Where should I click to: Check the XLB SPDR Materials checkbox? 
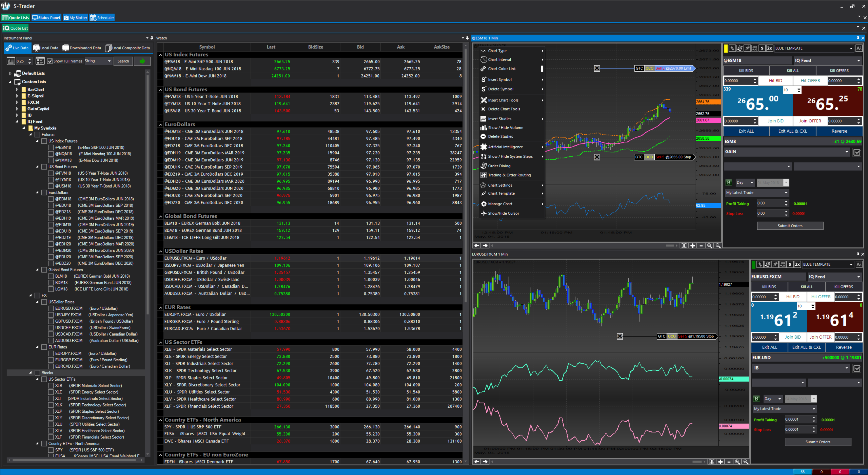(x=51, y=386)
